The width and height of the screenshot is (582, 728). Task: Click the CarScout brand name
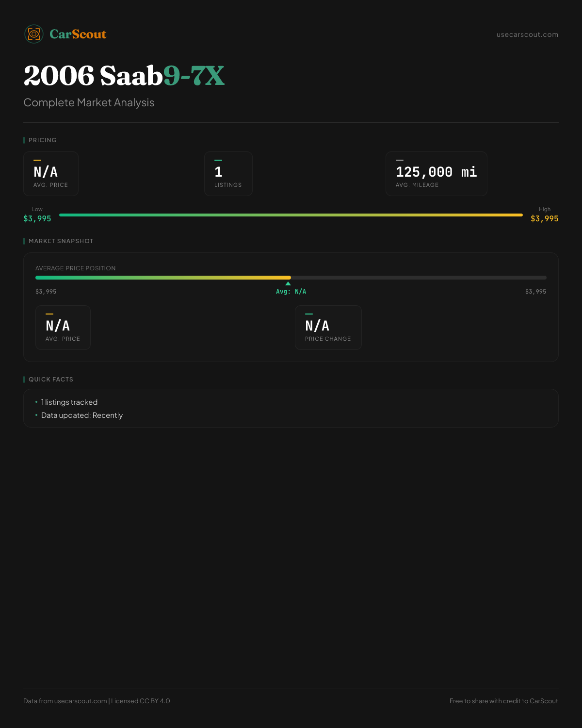click(x=78, y=34)
